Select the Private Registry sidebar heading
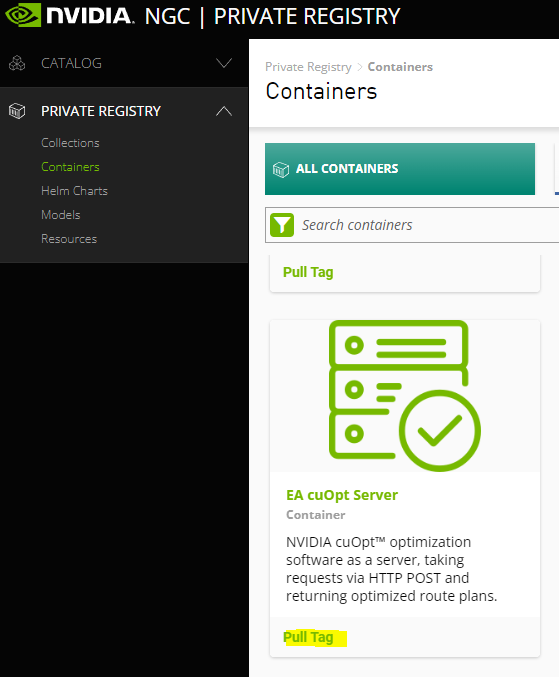559x677 pixels. coord(101,111)
